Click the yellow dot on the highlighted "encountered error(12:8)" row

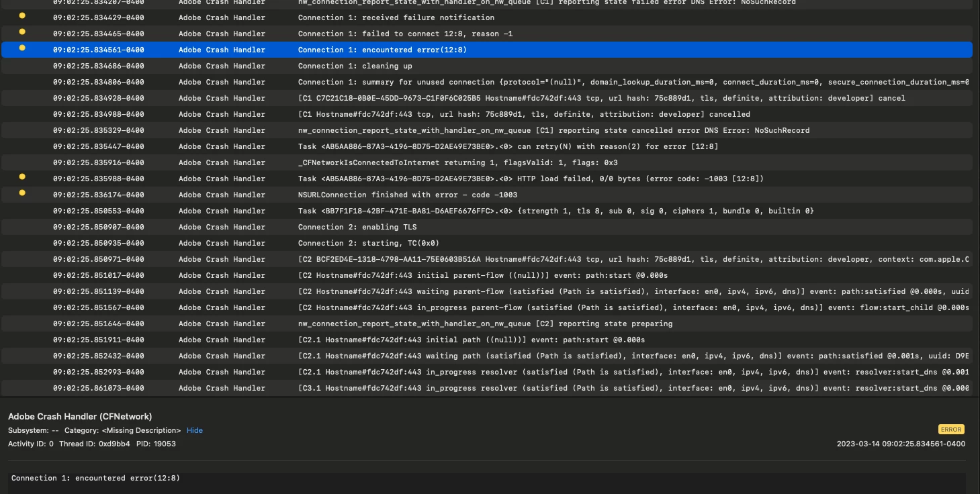[x=22, y=48]
